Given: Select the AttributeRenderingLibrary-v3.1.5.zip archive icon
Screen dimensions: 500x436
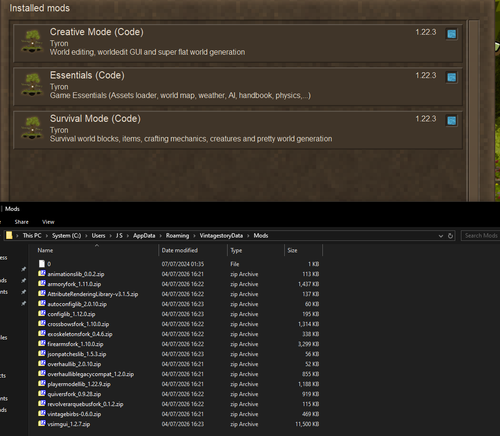Looking at the screenshot, I should pos(42,294).
